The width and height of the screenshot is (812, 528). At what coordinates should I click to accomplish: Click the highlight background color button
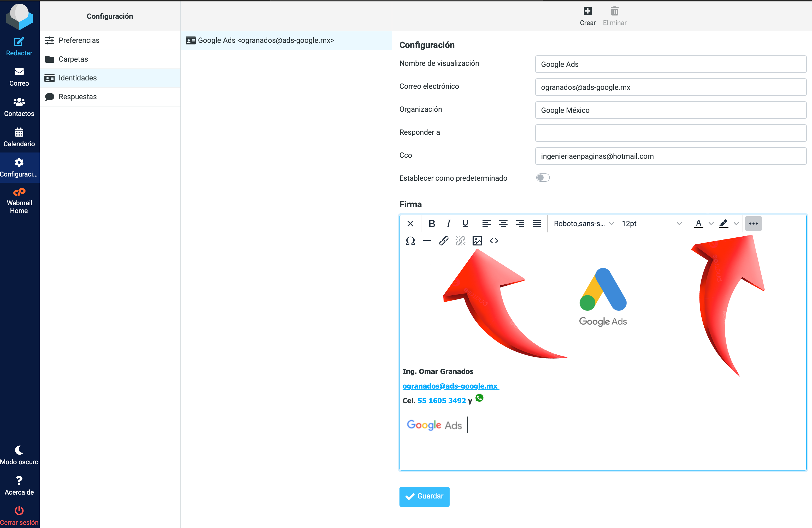724,224
